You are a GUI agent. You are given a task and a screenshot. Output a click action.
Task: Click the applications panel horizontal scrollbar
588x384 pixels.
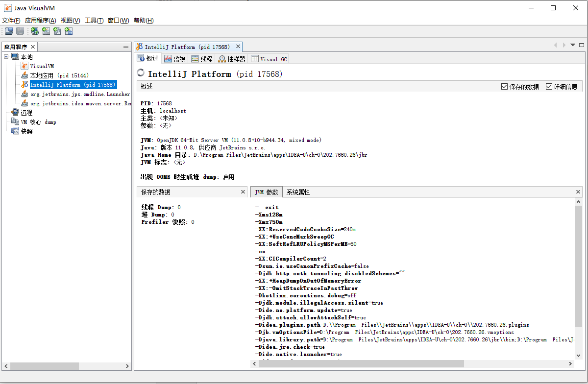67,366
